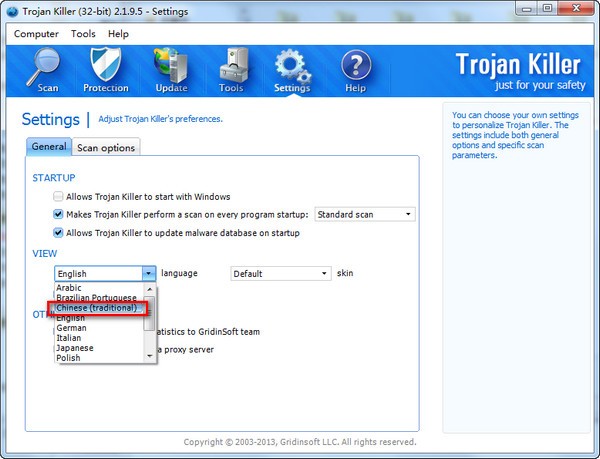Collapse the English language dropdown
The width and height of the screenshot is (600, 459).
[x=148, y=273]
